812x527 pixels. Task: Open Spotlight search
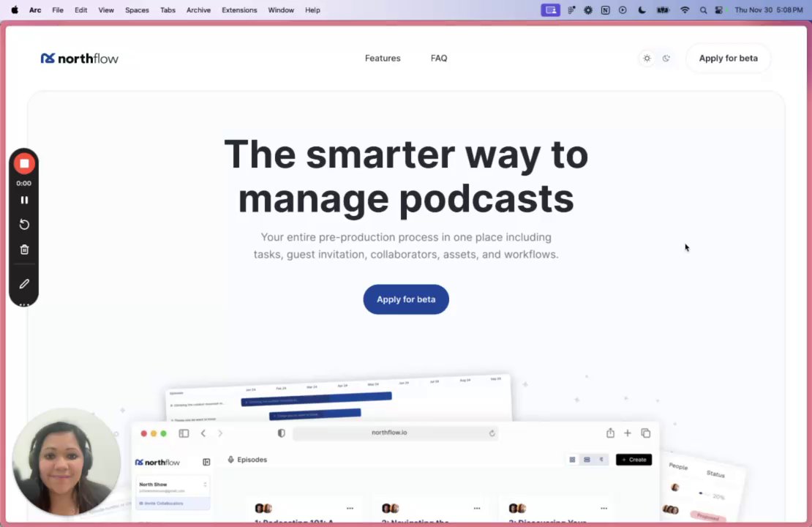(703, 10)
